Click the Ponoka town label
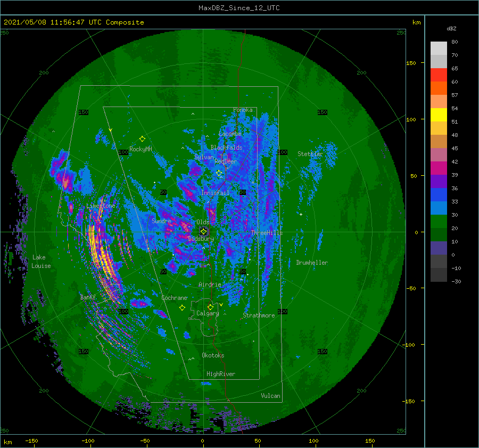Viewport: 479px width, 448px height. [243, 110]
